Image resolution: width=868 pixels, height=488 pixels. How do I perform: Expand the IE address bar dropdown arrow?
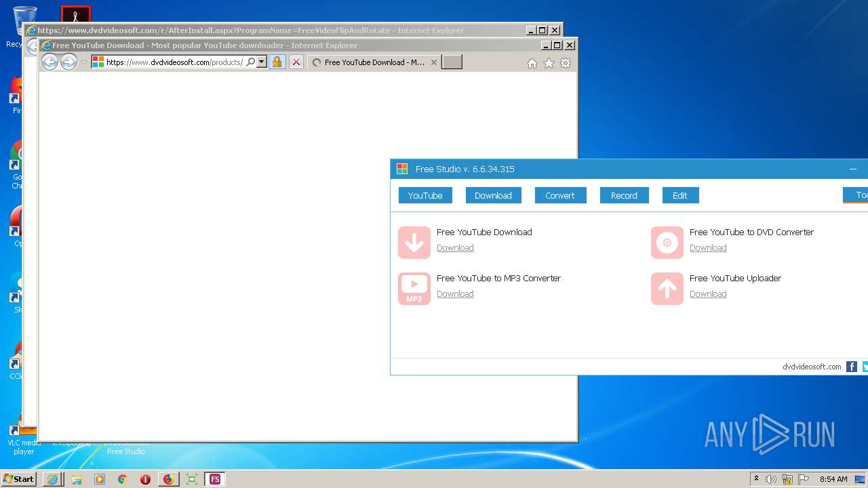[x=262, y=62]
